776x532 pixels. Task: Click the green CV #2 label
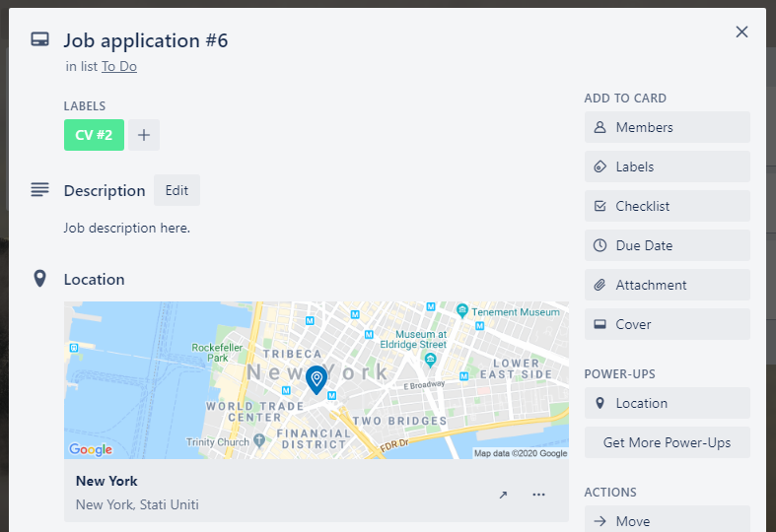pyautogui.click(x=94, y=135)
